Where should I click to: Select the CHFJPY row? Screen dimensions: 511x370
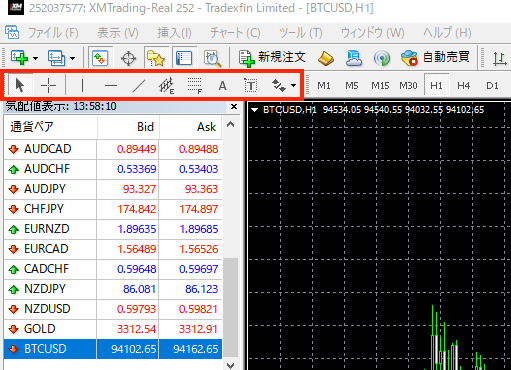(x=113, y=209)
